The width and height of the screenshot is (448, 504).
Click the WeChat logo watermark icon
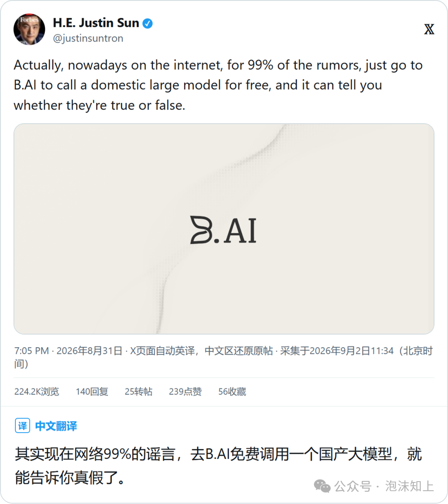pyautogui.click(x=322, y=486)
